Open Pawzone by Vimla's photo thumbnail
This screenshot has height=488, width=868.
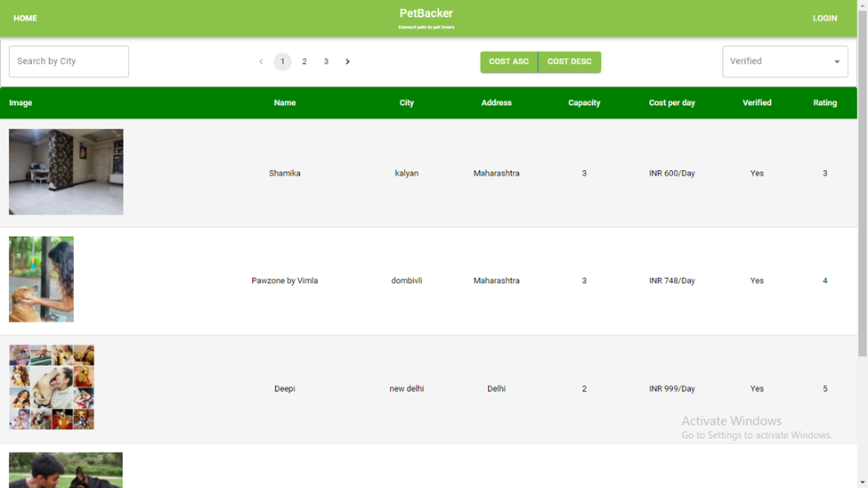[x=41, y=279]
